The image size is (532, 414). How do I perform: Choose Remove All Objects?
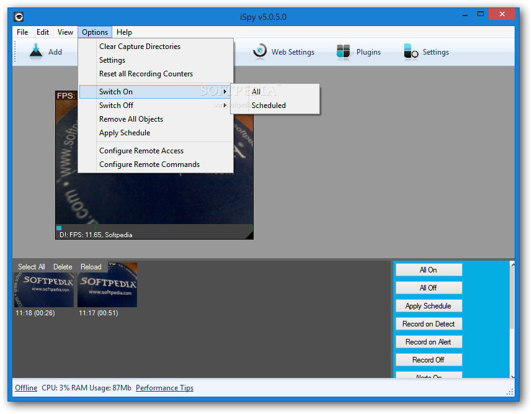(156, 119)
